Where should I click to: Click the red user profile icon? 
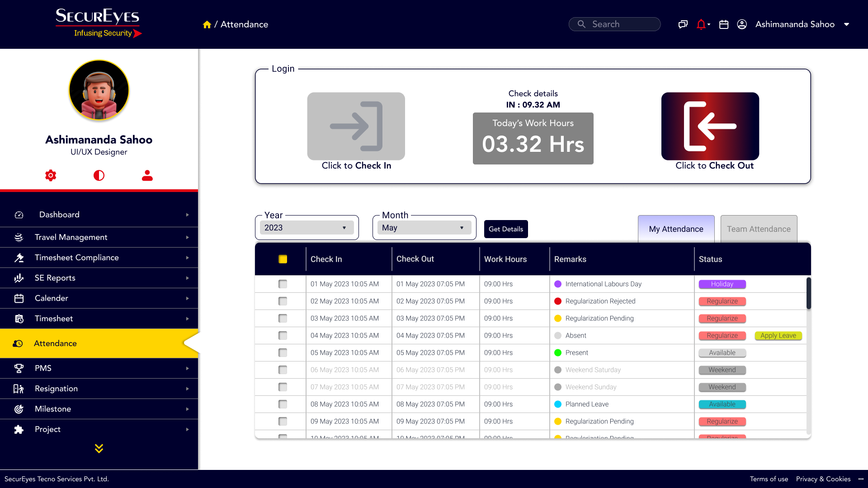pyautogui.click(x=147, y=175)
